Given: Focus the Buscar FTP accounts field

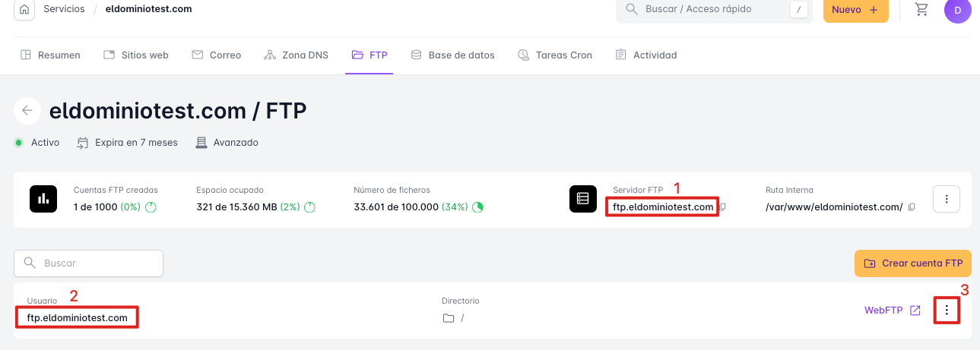Looking at the screenshot, I should [x=88, y=263].
